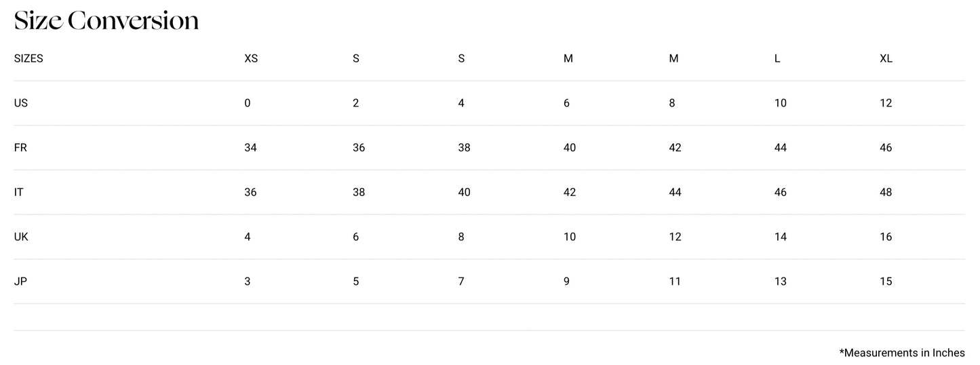Click US size 0 cell
Screen dimensions: 980x365
(248, 103)
